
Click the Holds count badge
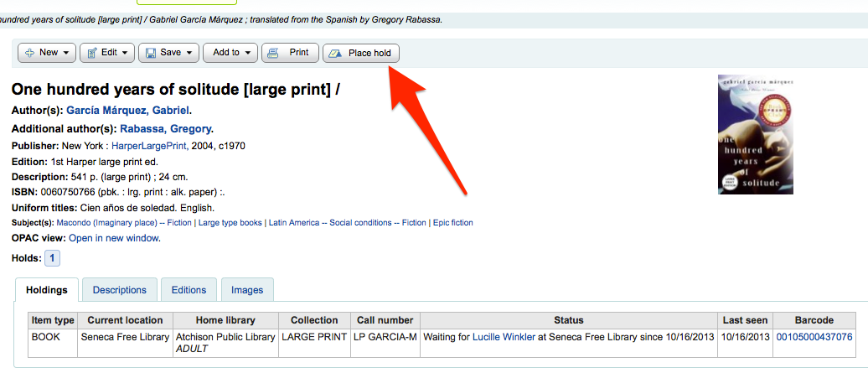click(x=52, y=258)
